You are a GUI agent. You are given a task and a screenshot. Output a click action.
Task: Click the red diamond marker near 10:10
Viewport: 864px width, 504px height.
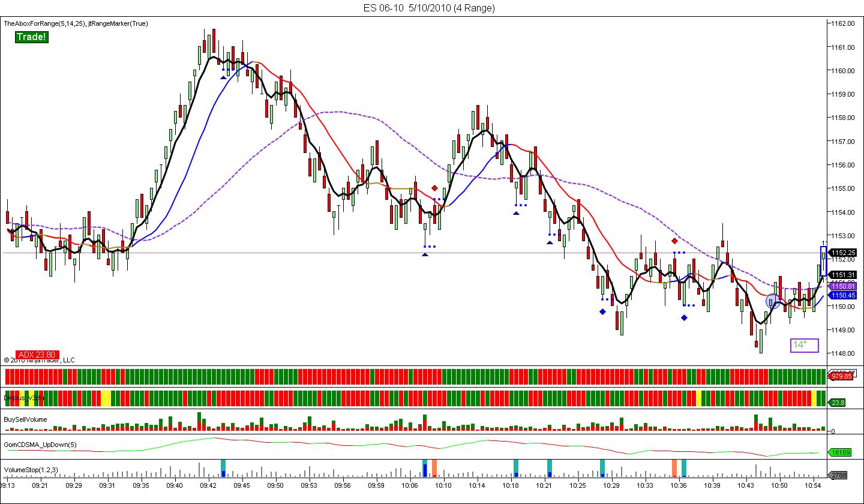click(x=434, y=188)
